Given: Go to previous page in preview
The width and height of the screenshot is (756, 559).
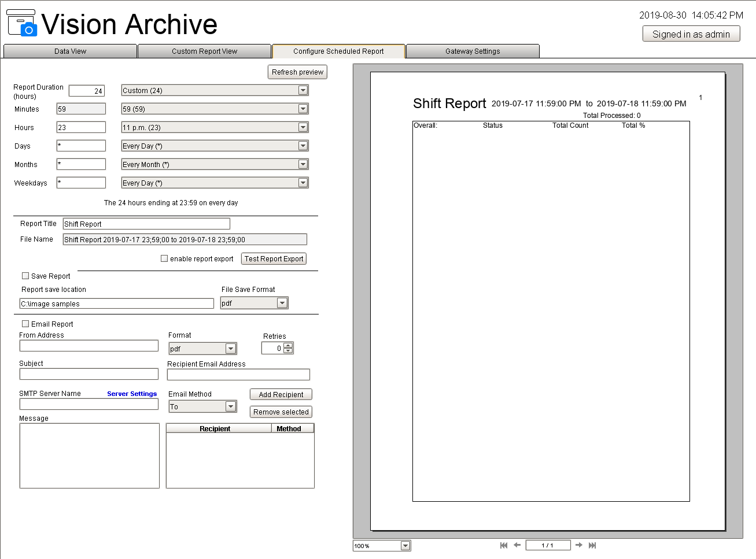Looking at the screenshot, I should point(517,545).
